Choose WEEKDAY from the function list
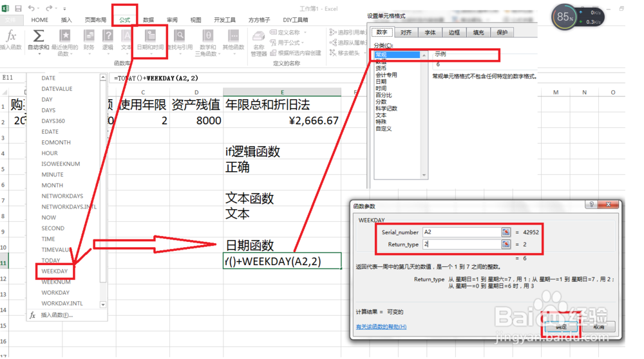 tap(55, 272)
